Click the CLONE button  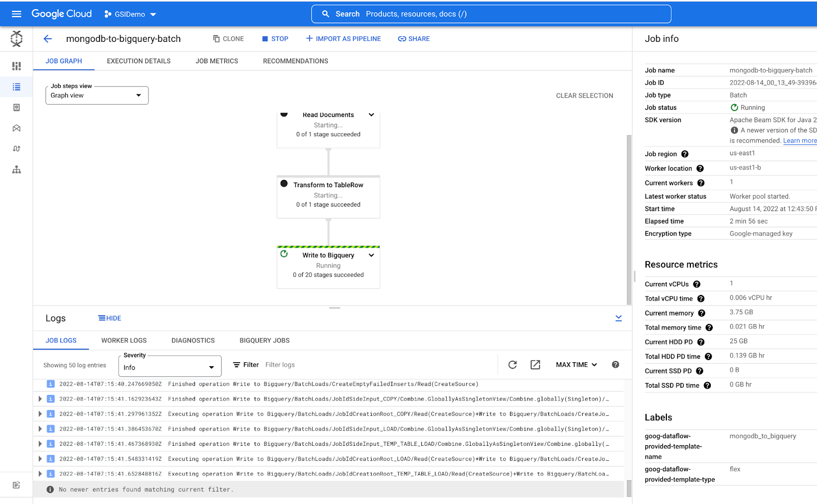(x=228, y=39)
